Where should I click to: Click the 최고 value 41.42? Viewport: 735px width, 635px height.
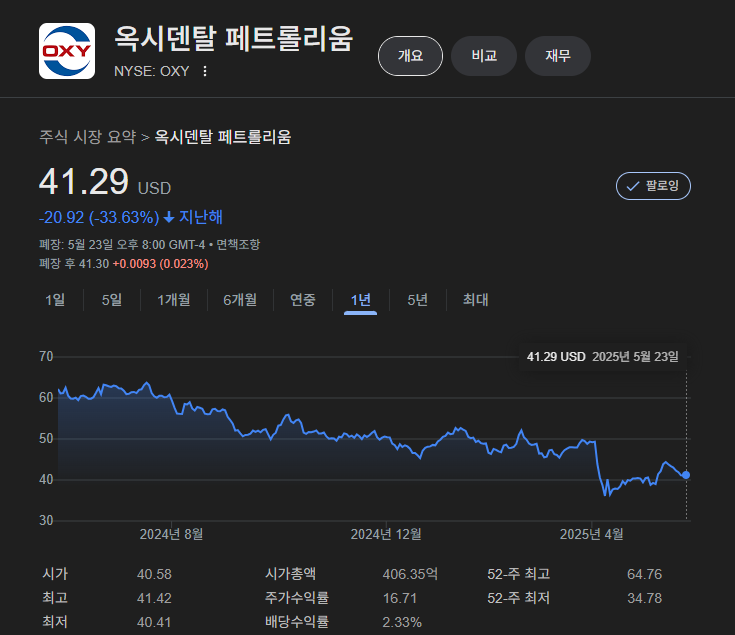pyautogui.click(x=154, y=598)
